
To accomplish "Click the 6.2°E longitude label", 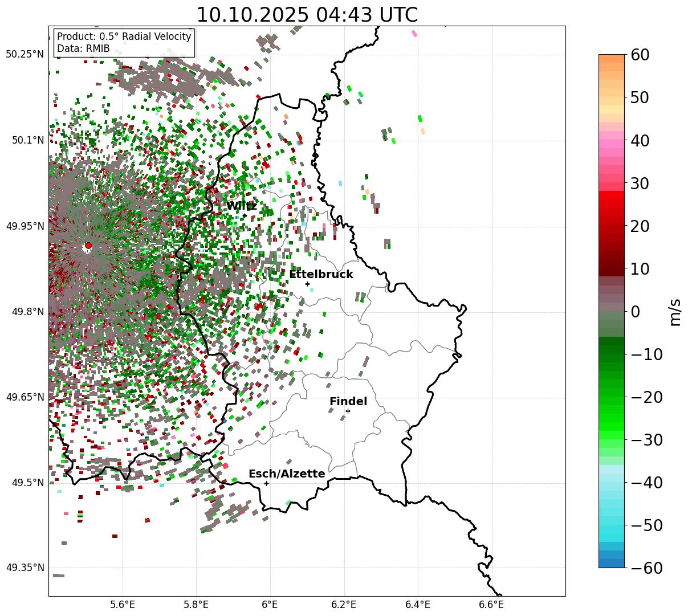I will click(x=344, y=605).
